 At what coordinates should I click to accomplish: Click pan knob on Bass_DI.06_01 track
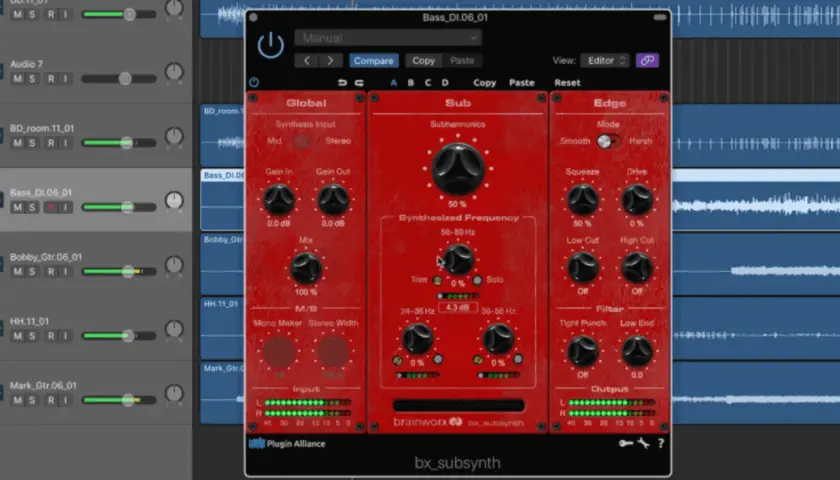[x=174, y=200]
